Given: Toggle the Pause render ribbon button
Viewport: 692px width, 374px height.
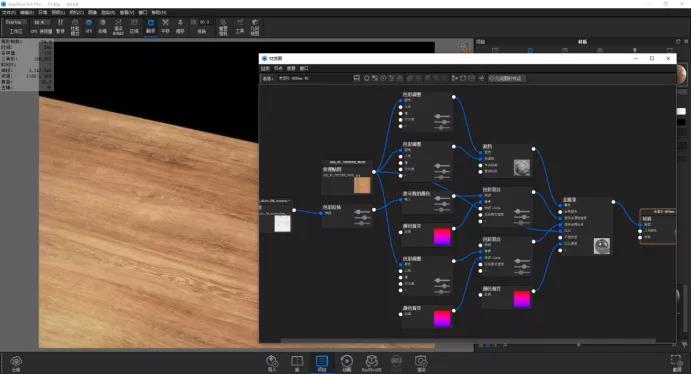Looking at the screenshot, I should tap(60, 26).
